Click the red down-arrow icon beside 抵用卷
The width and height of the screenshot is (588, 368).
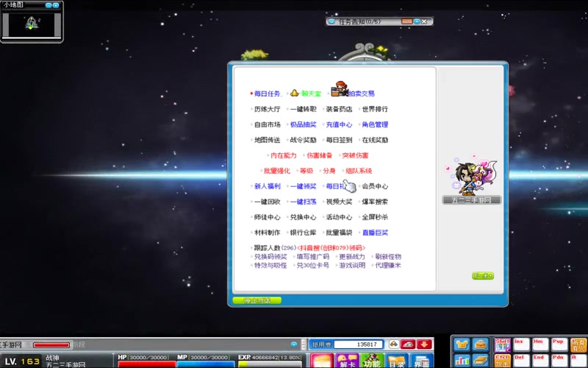tap(424, 344)
